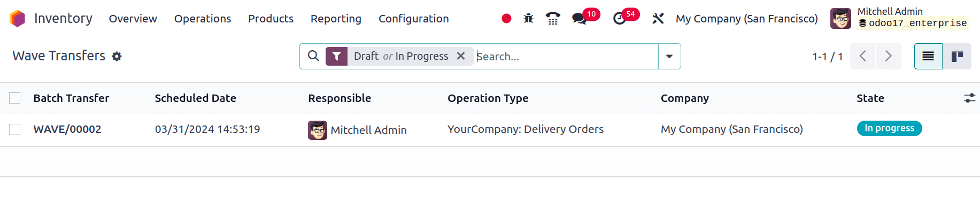This screenshot has width=980, height=197.
Task: Open the gear settings next to Wave Transfers
Action: (117, 56)
